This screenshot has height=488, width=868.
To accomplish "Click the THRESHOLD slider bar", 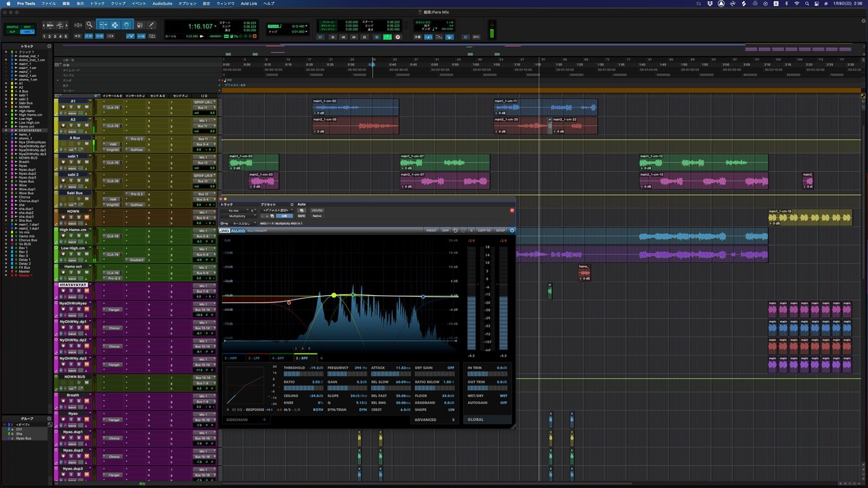I will [x=303, y=373].
